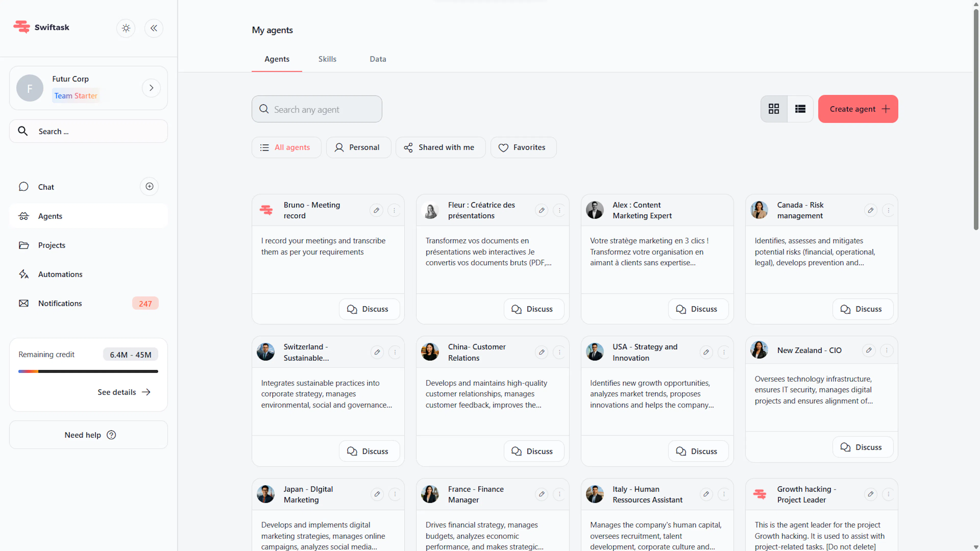Viewport: 980px width, 551px height.
Task: Open Automations in the sidebar
Action: tap(88, 274)
